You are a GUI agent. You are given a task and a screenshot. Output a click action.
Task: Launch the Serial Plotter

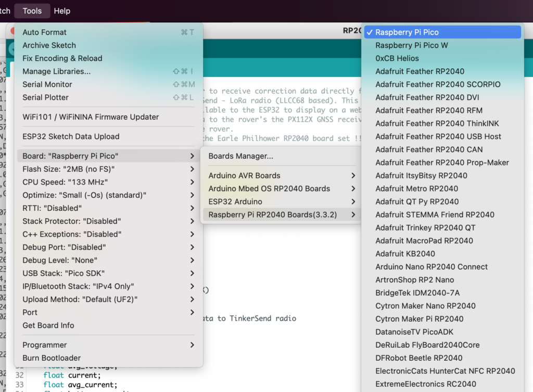108,97
